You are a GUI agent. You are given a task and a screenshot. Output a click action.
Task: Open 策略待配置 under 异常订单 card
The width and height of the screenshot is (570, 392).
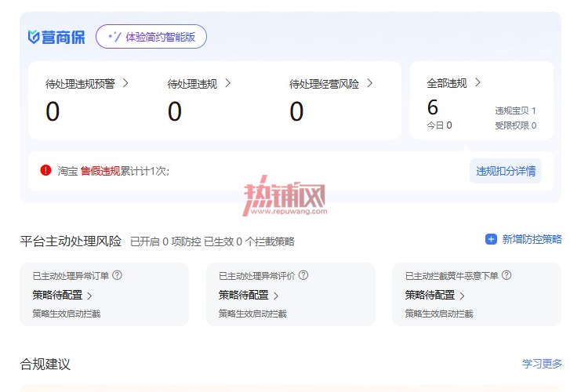point(62,295)
